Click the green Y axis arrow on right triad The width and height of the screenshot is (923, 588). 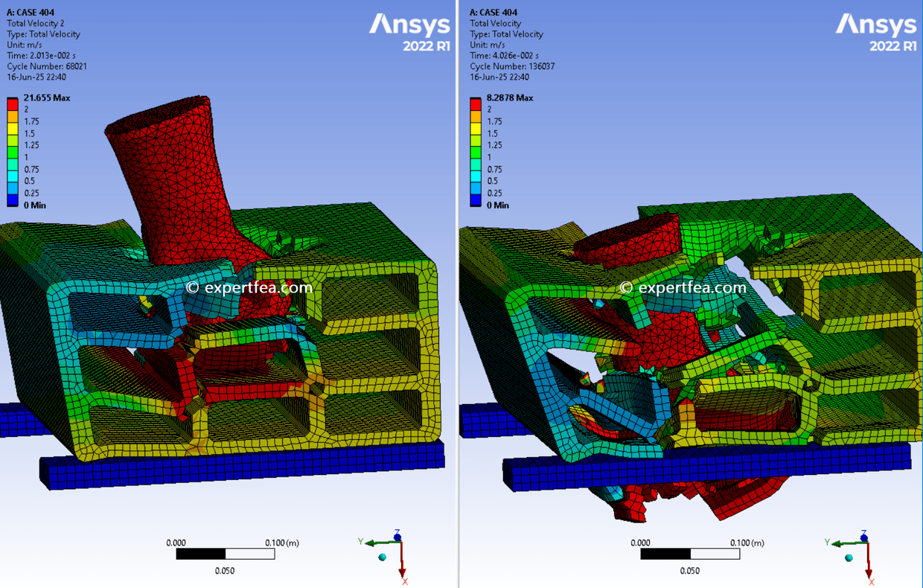tap(836, 544)
